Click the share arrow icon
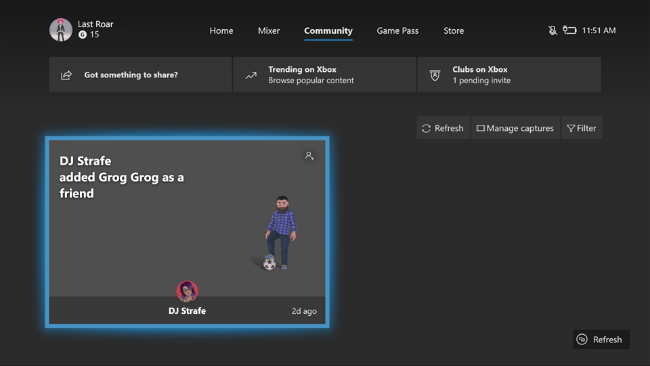This screenshot has width=650, height=366. 66,75
